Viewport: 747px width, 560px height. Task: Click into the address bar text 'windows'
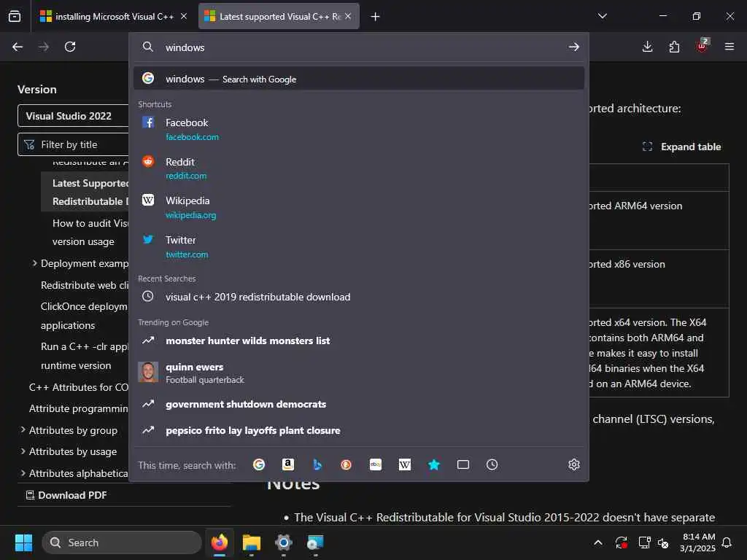pyautogui.click(x=185, y=47)
